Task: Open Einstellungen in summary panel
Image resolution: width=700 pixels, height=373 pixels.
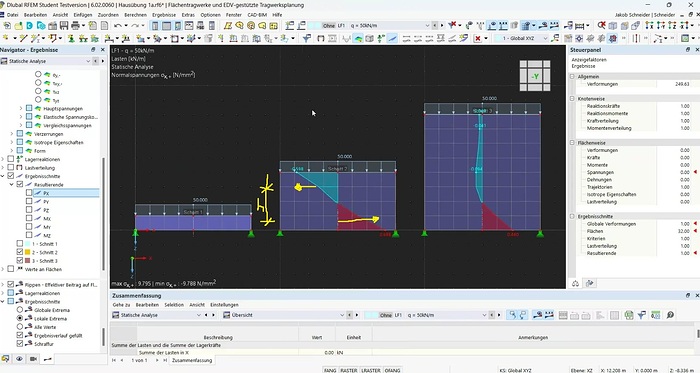Action: [x=224, y=305]
